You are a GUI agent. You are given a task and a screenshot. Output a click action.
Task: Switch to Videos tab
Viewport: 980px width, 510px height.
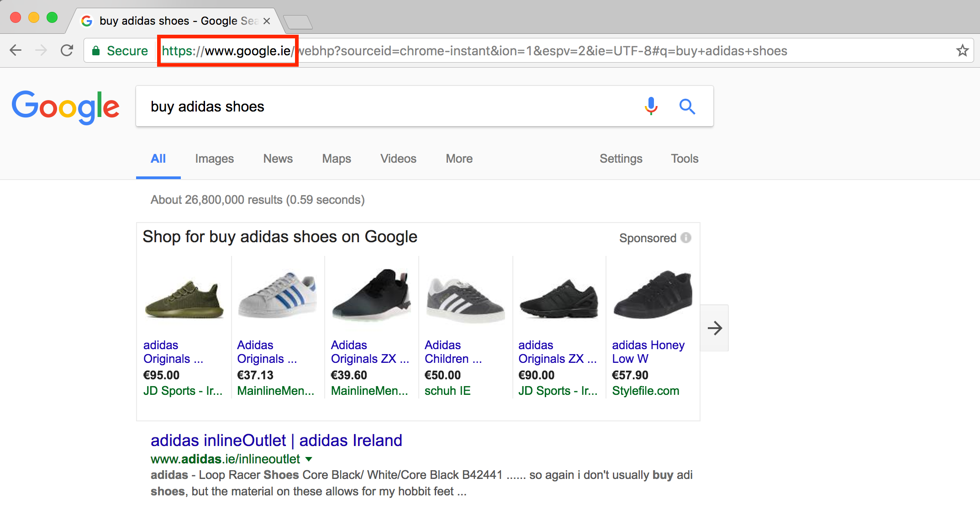398,159
